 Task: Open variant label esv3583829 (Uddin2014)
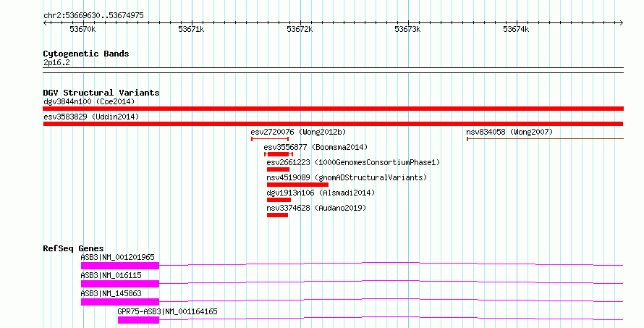[91, 117]
